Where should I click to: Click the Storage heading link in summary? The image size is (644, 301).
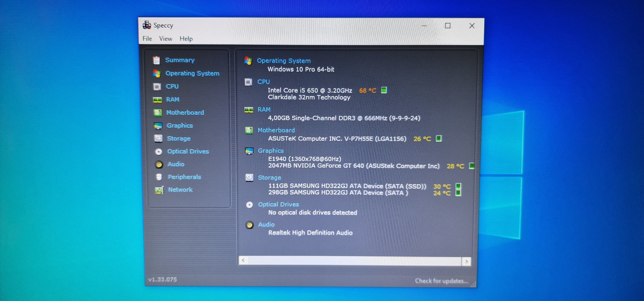[x=270, y=178]
